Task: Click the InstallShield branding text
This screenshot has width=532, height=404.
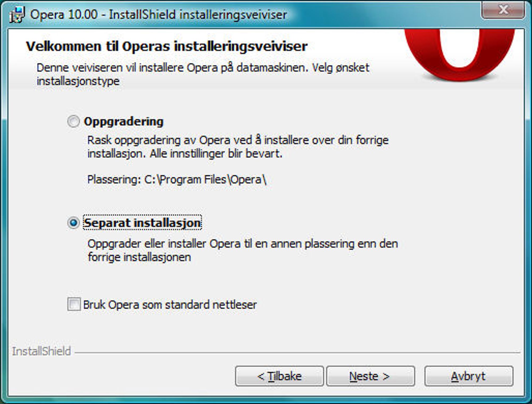Action: tap(41, 351)
